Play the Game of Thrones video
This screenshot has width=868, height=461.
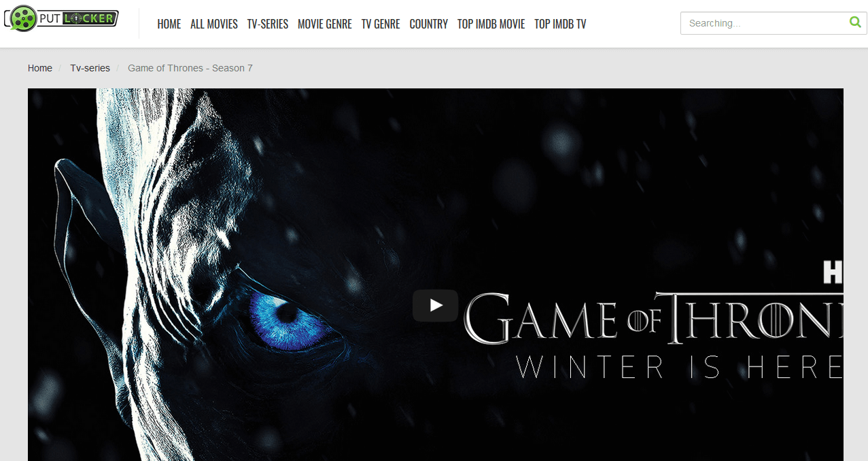click(x=435, y=305)
